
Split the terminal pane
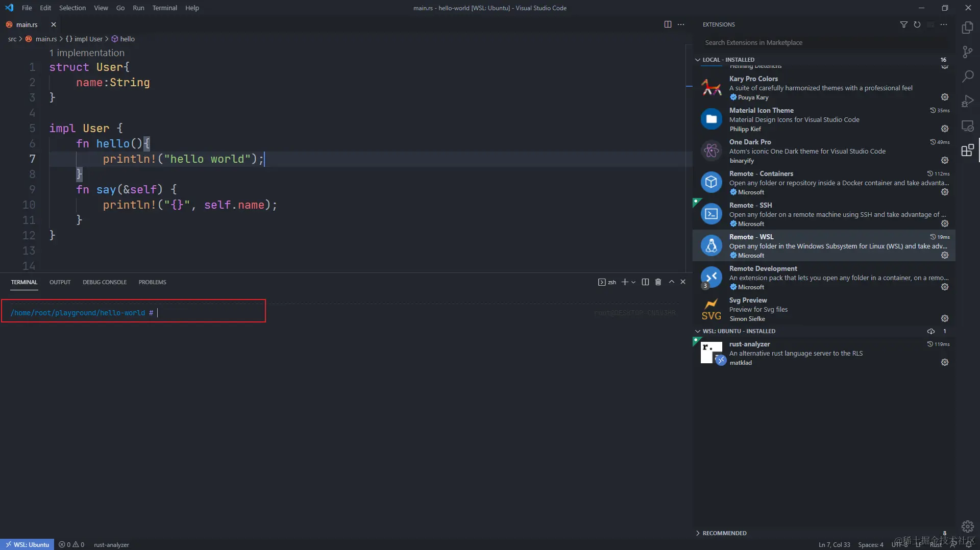[645, 282]
